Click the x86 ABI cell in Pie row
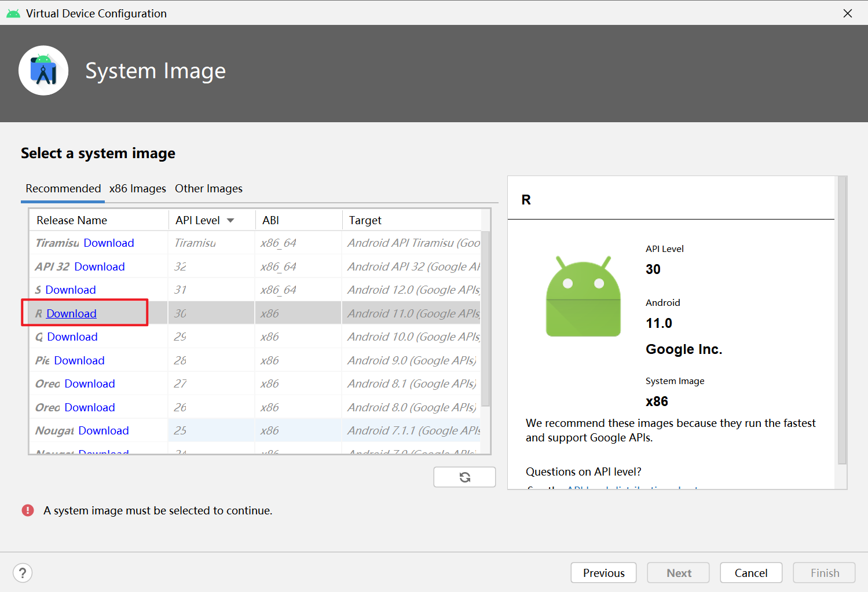This screenshot has width=868, height=592. [299, 360]
